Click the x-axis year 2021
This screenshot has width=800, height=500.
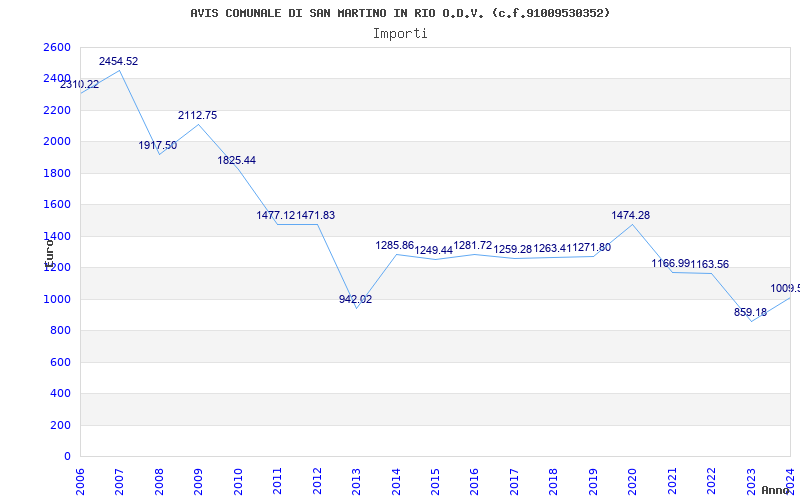point(672,481)
